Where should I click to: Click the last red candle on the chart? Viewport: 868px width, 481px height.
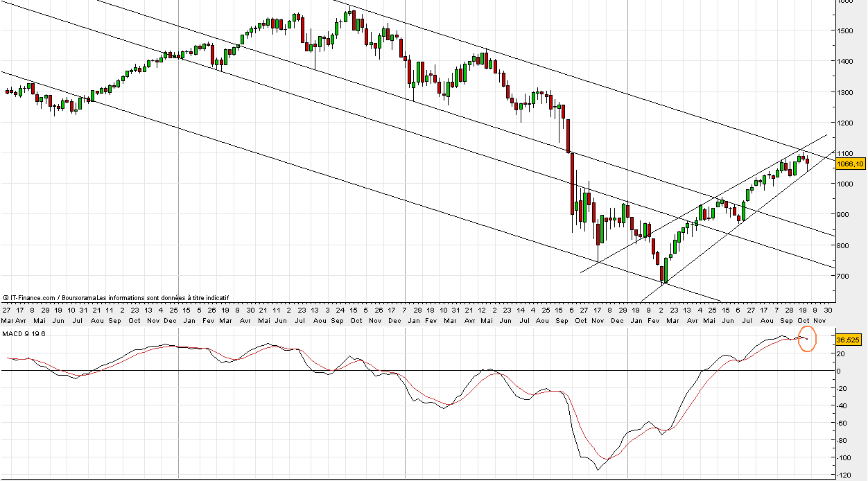pyautogui.click(x=807, y=161)
